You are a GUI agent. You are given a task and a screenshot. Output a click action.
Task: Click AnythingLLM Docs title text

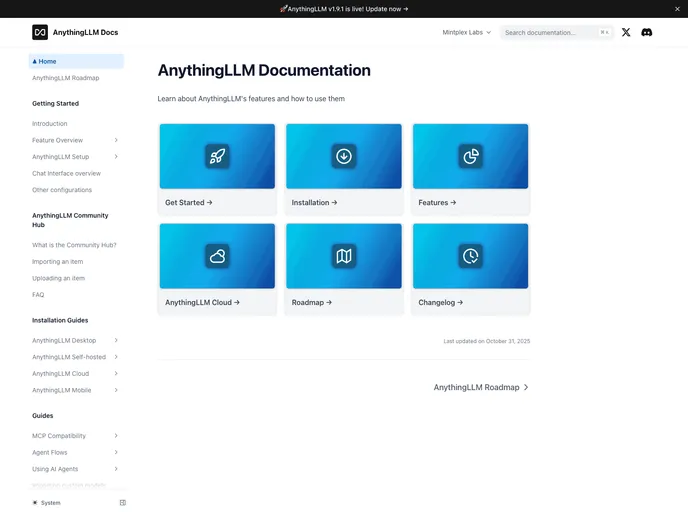click(86, 32)
